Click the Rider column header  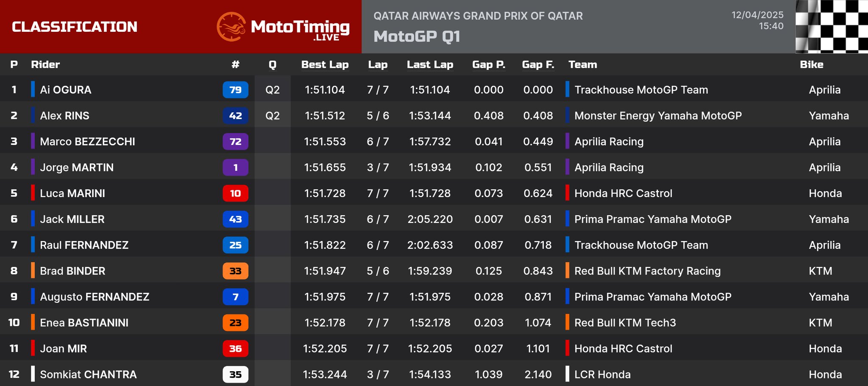click(45, 64)
